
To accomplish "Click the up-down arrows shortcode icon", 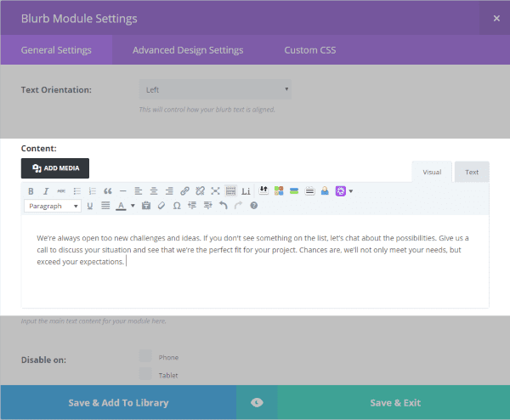I will 263,190.
